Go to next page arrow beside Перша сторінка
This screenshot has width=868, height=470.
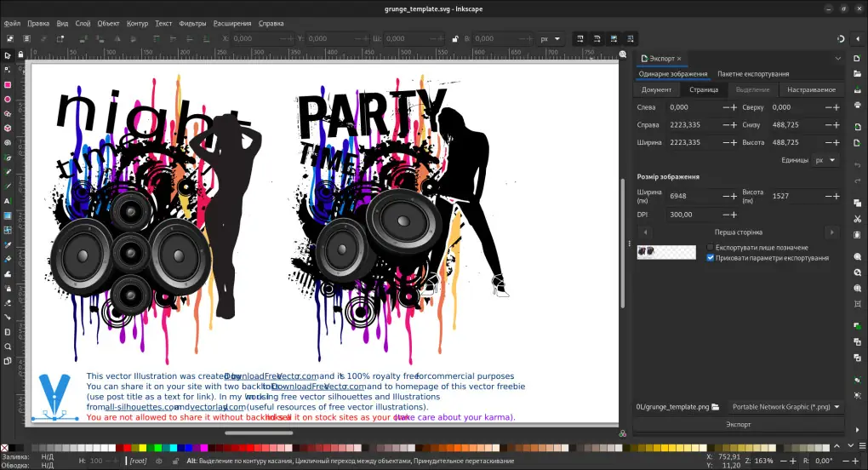tap(831, 232)
